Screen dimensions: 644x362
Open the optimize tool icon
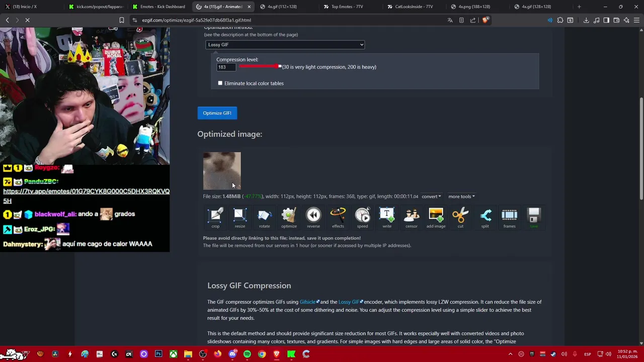click(x=289, y=218)
